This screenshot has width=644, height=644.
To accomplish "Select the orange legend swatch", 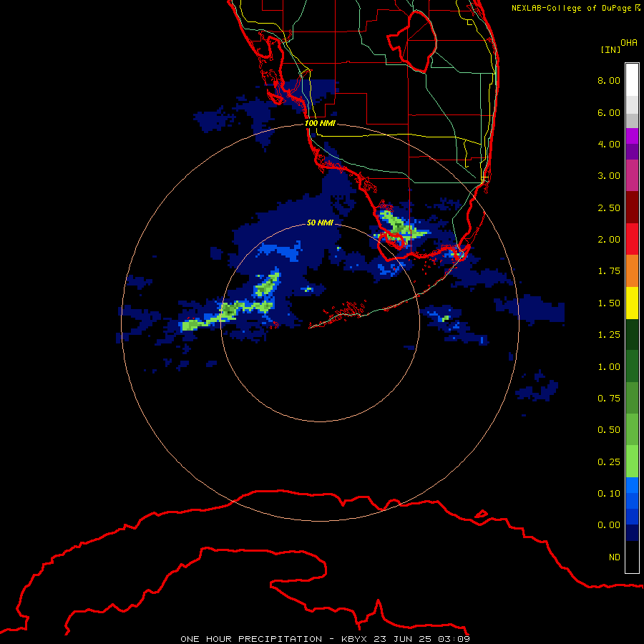I will [632, 270].
